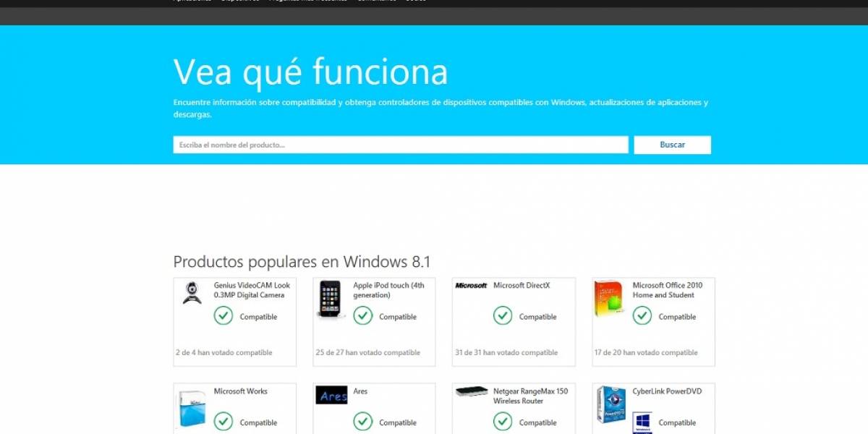Image resolution: width=868 pixels, height=434 pixels.
Task: Open the Apple iPod touch product image
Action: 329,299
